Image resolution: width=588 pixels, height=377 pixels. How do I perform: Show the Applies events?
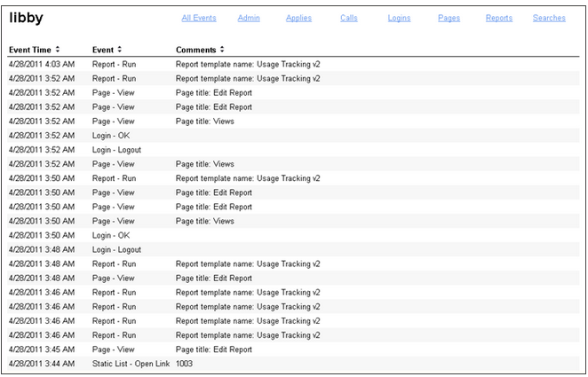298,19
